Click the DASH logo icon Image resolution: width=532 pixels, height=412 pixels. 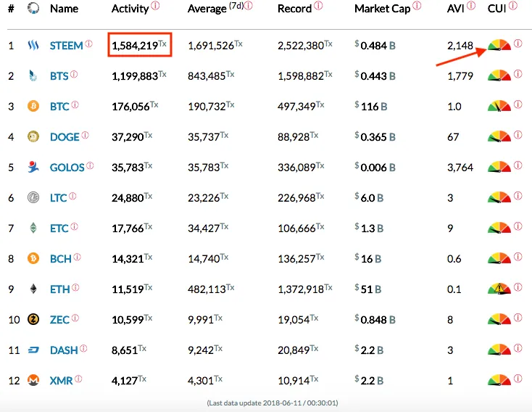33,350
